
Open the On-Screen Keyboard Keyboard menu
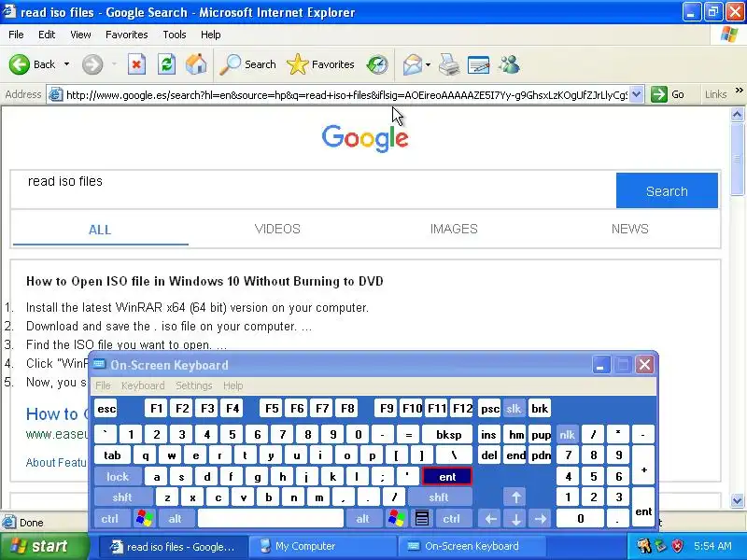point(143,385)
